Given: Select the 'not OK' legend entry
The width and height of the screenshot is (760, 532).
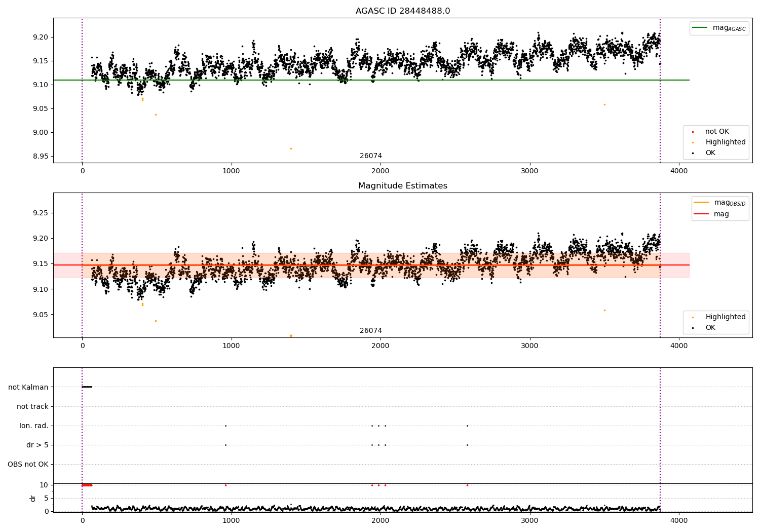Looking at the screenshot, I should (717, 132).
